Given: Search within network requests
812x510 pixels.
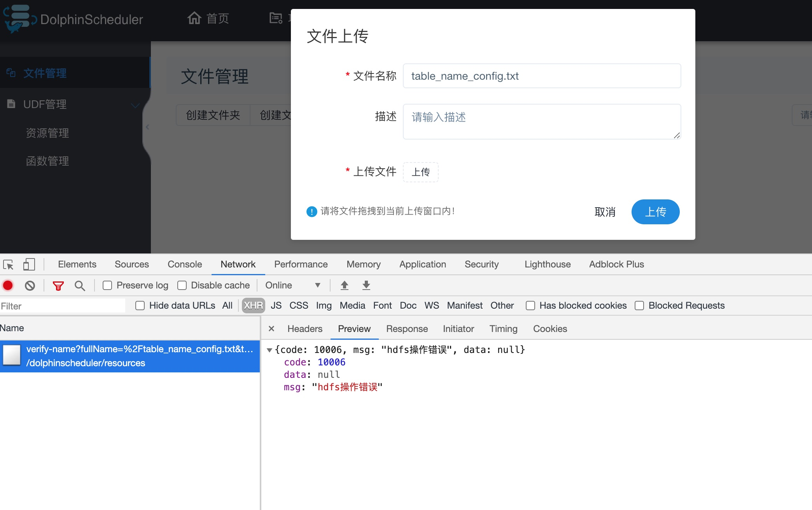Looking at the screenshot, I should click(80, 285).
